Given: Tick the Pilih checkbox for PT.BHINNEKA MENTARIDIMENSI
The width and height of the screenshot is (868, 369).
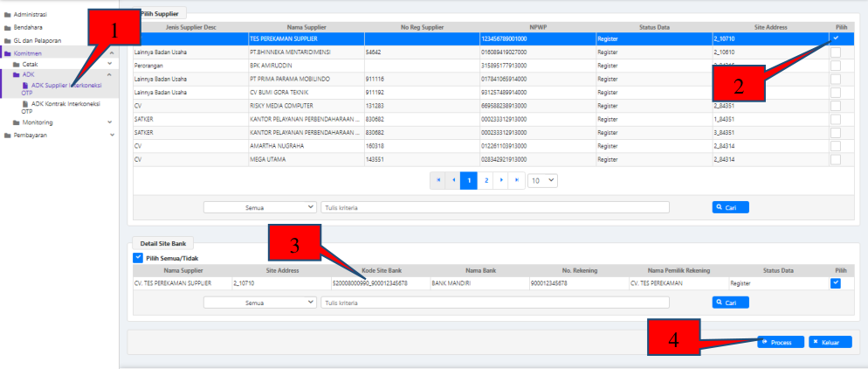Looking at the screenshot, I should (836, 52).
